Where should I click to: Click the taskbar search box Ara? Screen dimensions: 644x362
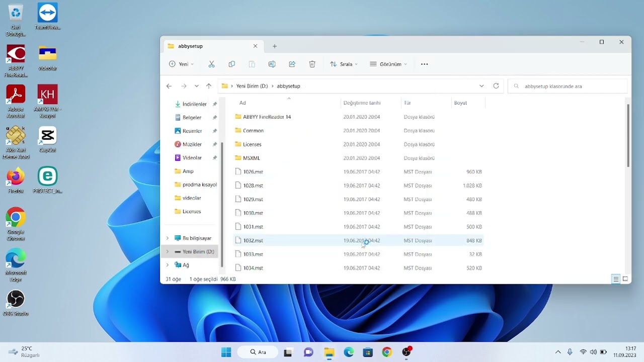pyautogui.click(x=257, y=352)
